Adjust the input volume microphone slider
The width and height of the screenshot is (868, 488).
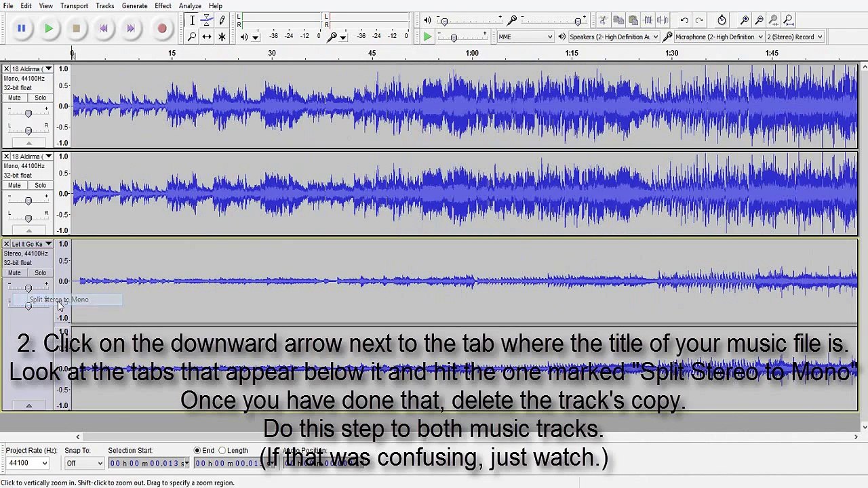click(x=578, y=21)
